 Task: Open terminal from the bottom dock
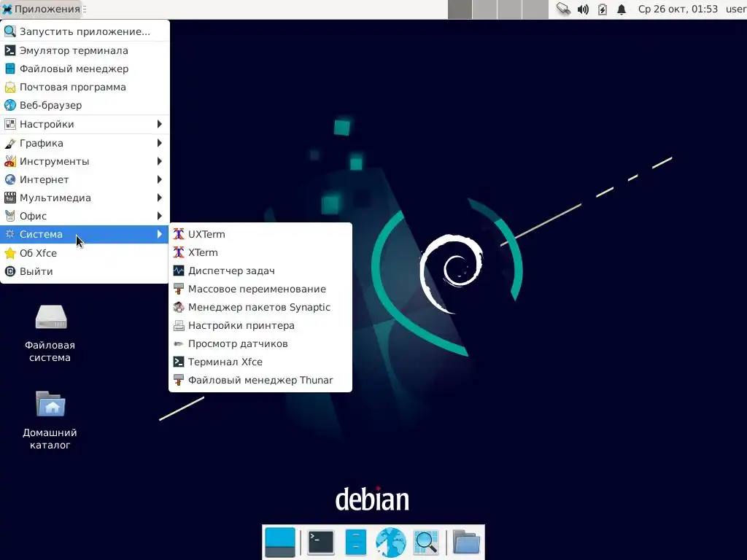tap(321, 542)
